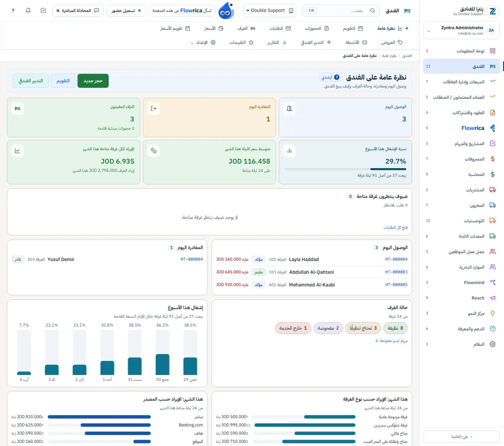
Task: Open the مهام تدبير مفتوحة: 6 link
Action: [392, 341]
